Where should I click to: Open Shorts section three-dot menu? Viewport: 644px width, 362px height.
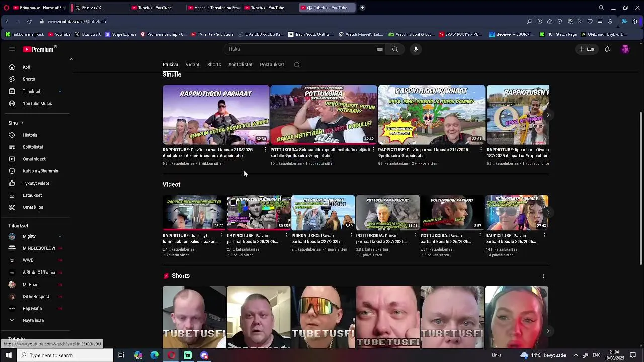click(x=543, y=276)
